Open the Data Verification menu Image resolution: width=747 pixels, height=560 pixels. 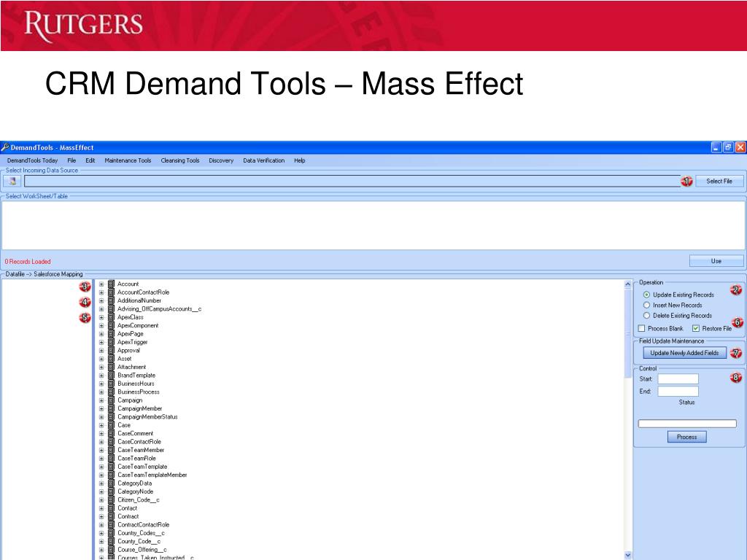pos(263,160)
